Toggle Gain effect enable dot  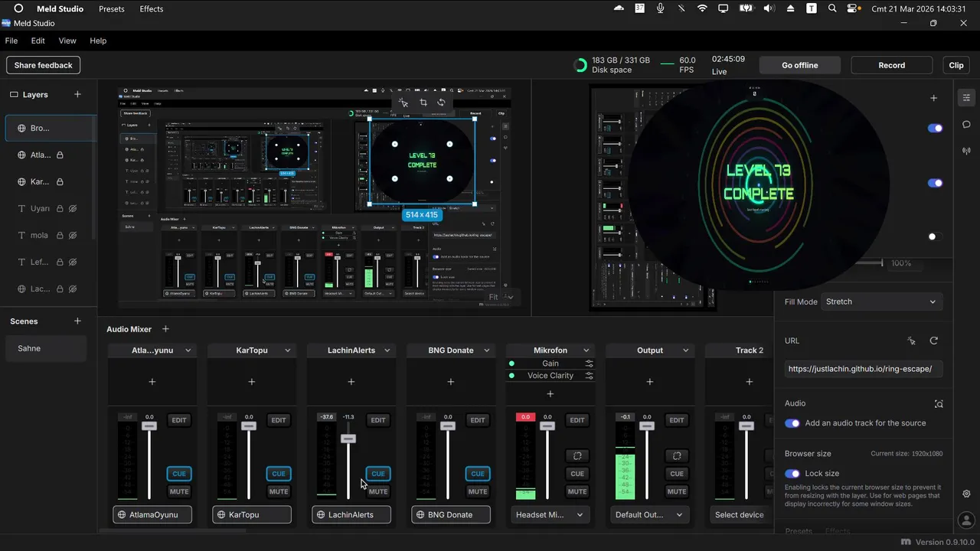[x=511, y=364]
